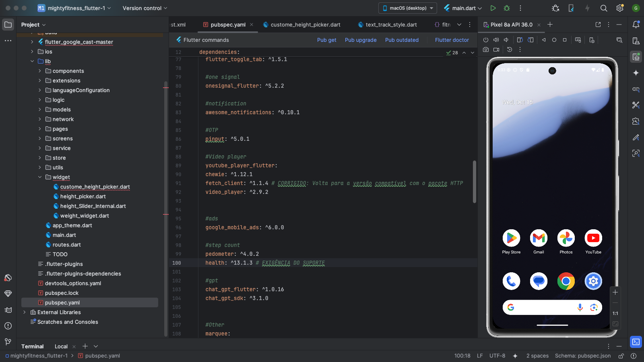Take emulator screenshot with camera icon
644x362 pixels.
point(486,49)
